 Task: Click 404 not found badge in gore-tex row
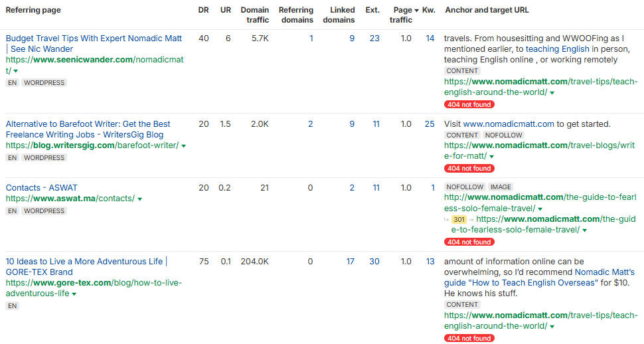[x=469, y=338]
